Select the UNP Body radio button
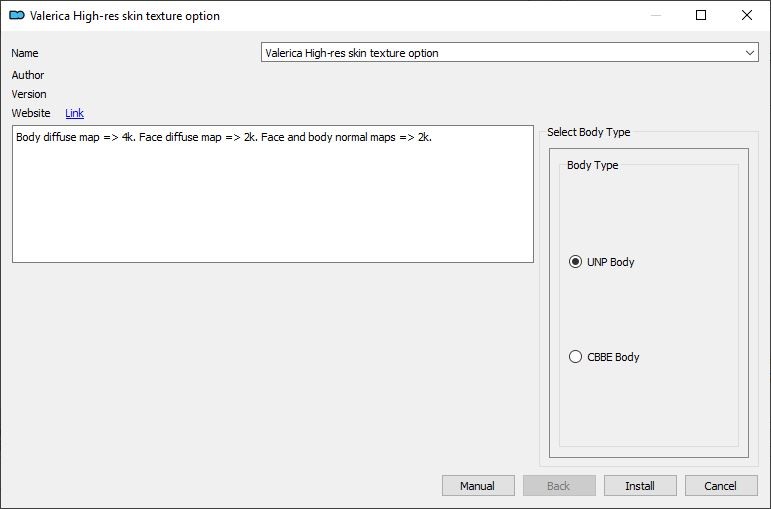 (575, 262)
